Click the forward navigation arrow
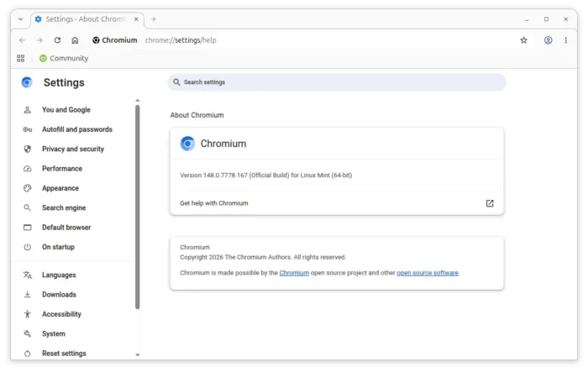 [x=39, y=40]
